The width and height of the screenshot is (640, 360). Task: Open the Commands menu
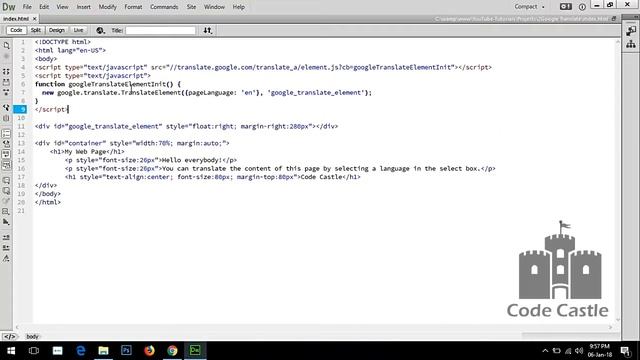tap(164, 7)
